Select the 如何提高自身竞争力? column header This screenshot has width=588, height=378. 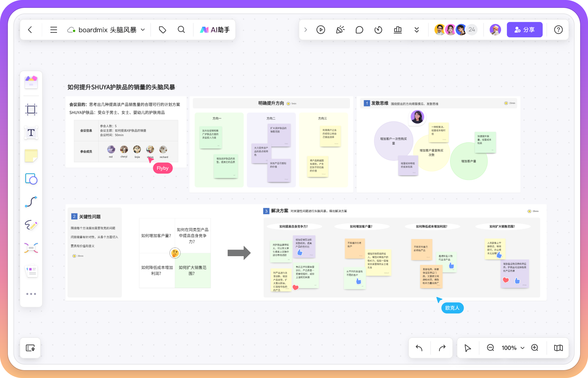point(294,226)
